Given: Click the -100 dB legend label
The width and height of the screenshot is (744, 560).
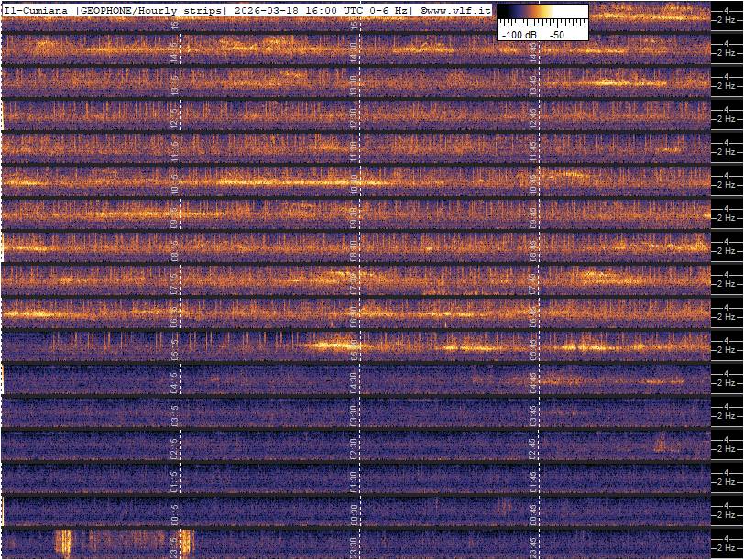Looking at the screenshot, I should [x=519, y=34].
